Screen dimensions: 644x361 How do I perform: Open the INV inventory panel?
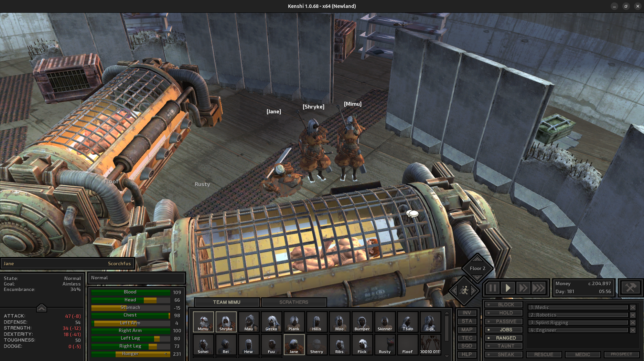coord(467,313)
